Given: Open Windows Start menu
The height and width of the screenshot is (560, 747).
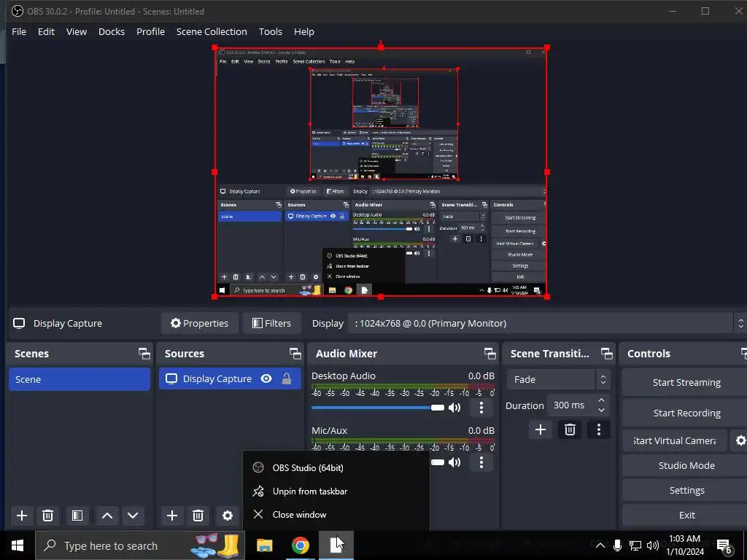Looking at the screenshot, I should [x=18, y=545].
